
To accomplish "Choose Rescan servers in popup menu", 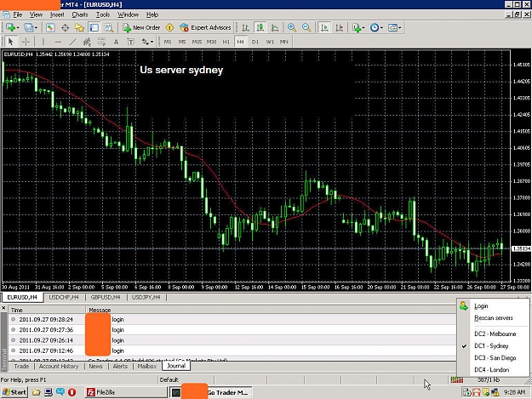I will coord(493,318).
